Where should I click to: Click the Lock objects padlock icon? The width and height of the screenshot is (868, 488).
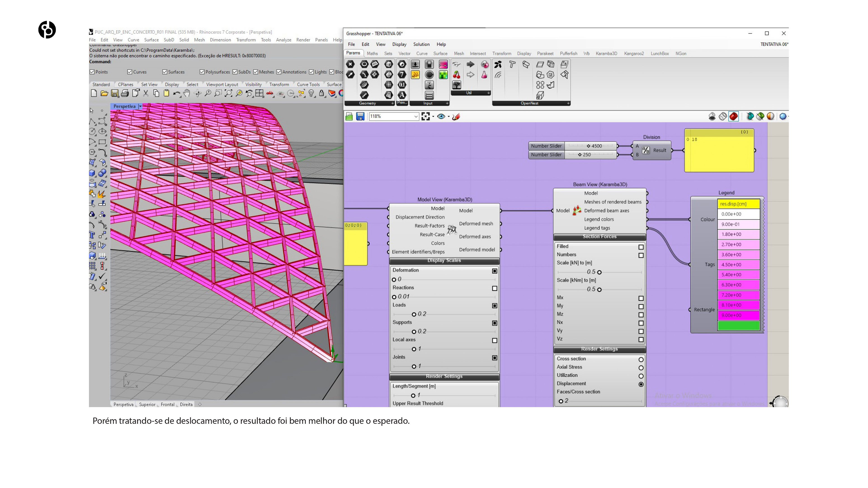(x=321, y=93)
